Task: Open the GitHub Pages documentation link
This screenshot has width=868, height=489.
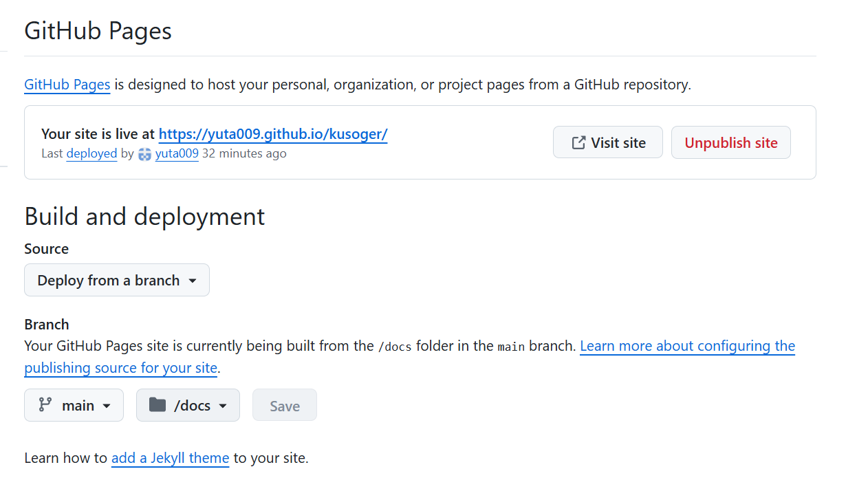Action: click(x=67, y=85)
